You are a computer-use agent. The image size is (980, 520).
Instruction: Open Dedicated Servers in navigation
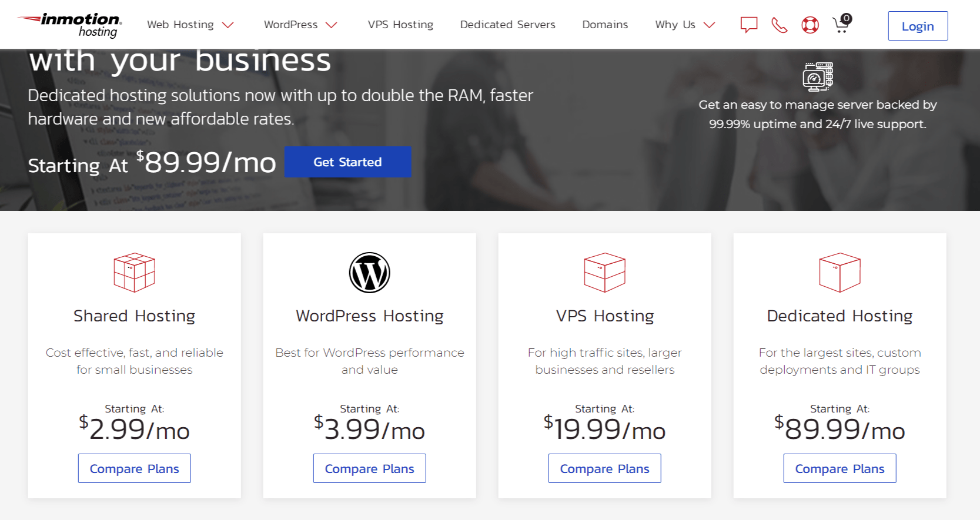[508, 25]
